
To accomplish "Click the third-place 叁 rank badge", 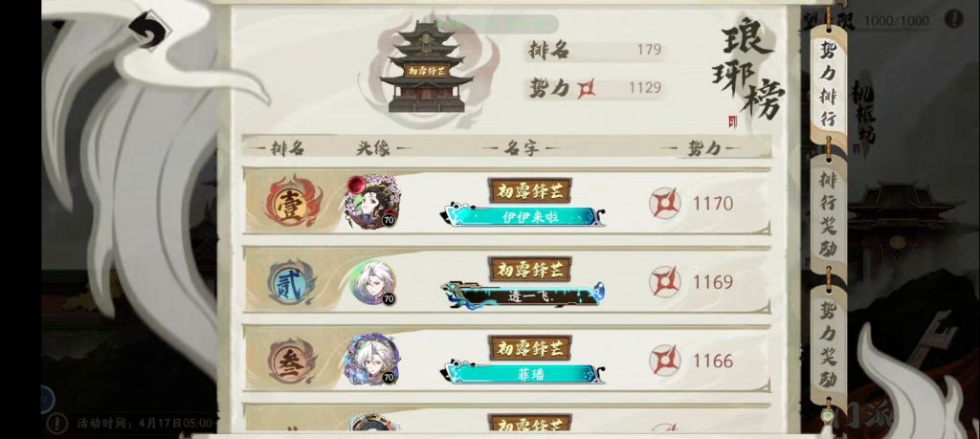I will click(293, 361).
